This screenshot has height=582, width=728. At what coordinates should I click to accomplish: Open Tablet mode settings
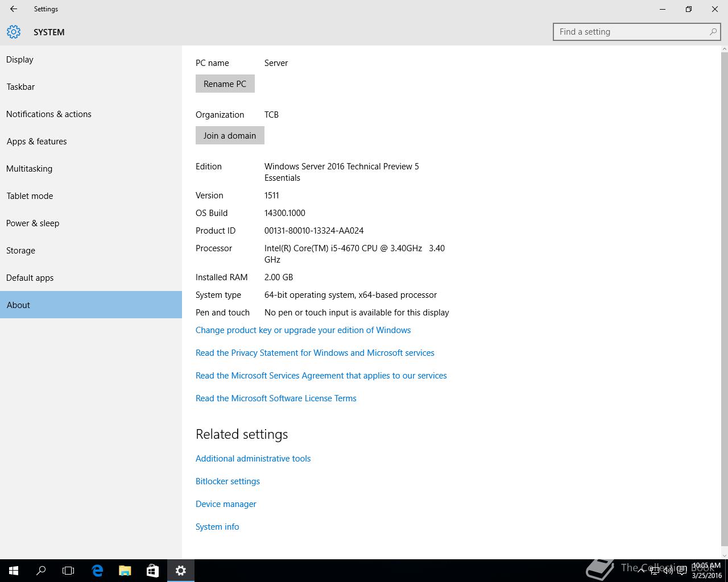click(91, 196)
